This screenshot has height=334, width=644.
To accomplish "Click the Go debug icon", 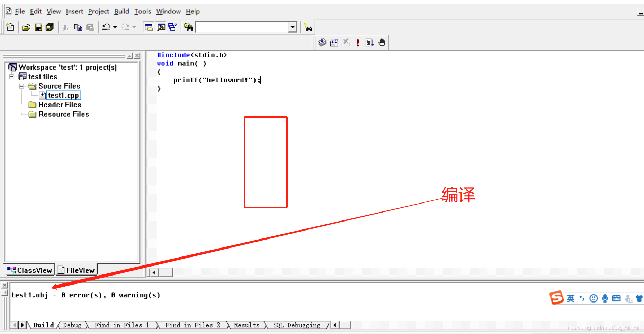I will pos(370,43).
